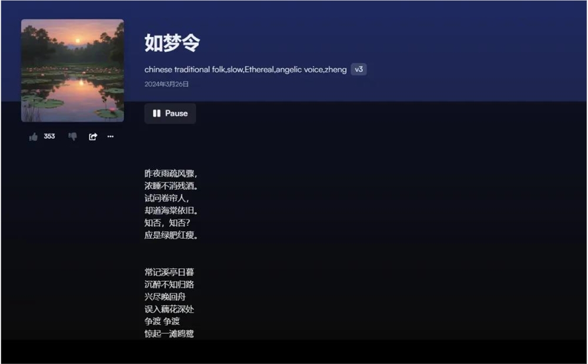Click the like count 353
The image size is (588, 364).
click(49, 136)
